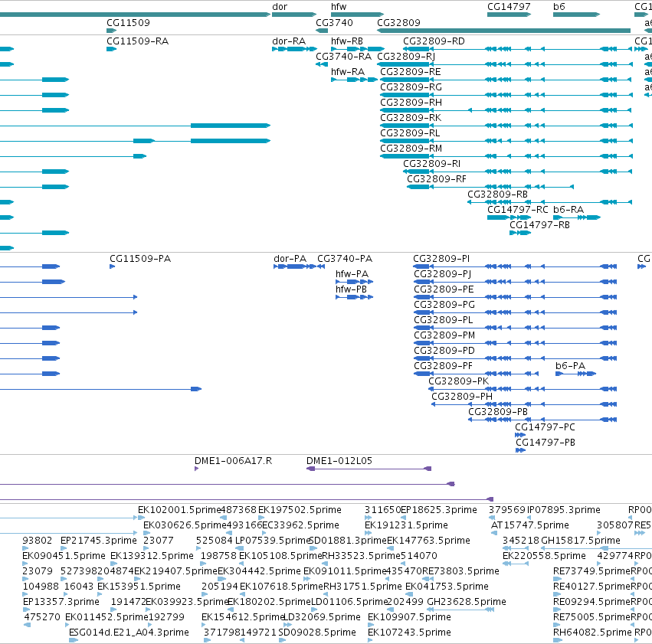Open the CG32809-RL transcript label
The width and height of the screenshot is (652, 644).
tap(410, 133)
